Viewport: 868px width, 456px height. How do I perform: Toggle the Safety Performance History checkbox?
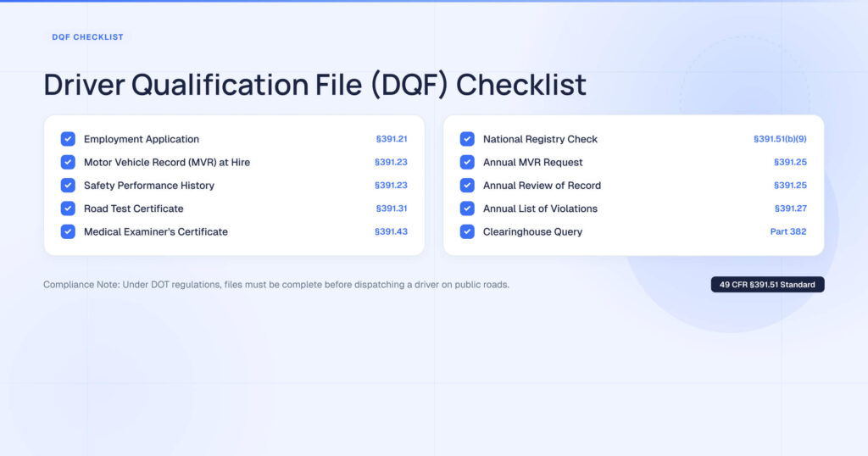click(x=68, y=186)
